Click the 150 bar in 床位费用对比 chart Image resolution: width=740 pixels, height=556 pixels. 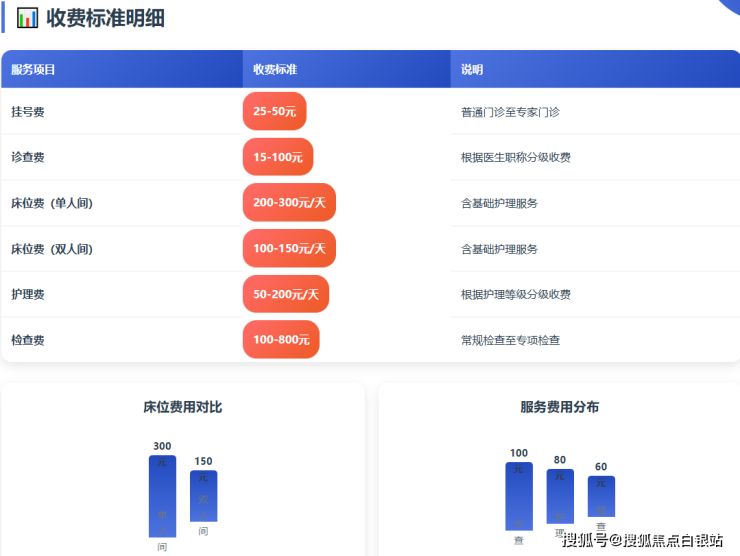pos(203,496)
